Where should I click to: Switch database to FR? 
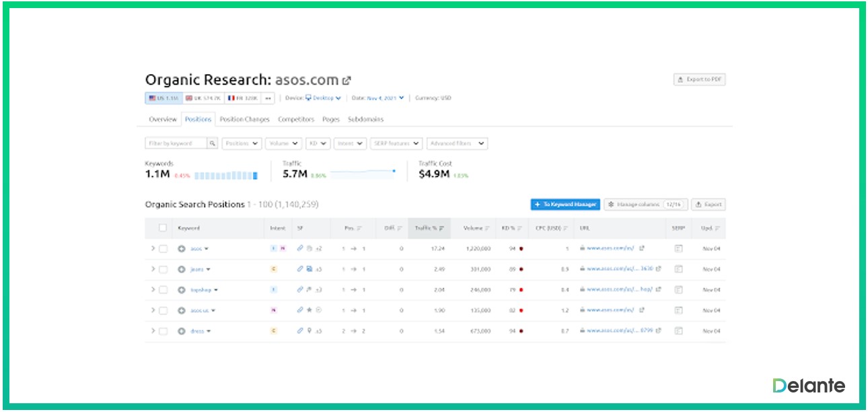243,98
